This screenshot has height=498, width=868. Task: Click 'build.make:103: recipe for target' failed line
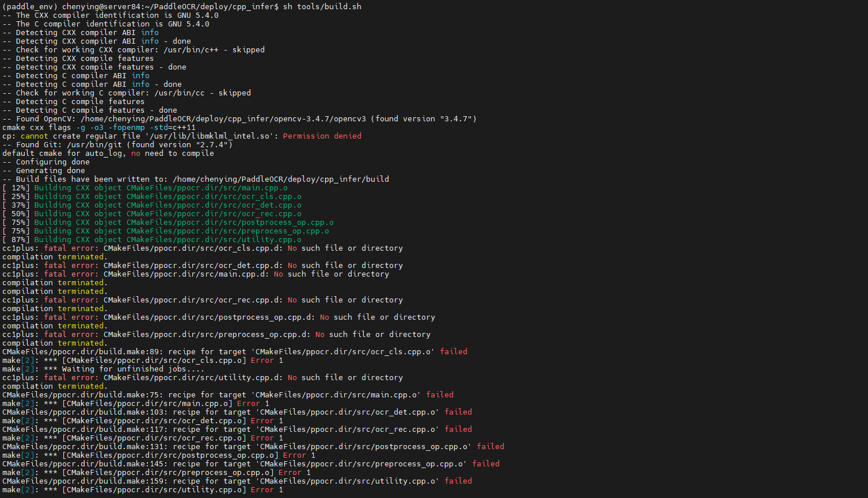[x=237, y=412]
